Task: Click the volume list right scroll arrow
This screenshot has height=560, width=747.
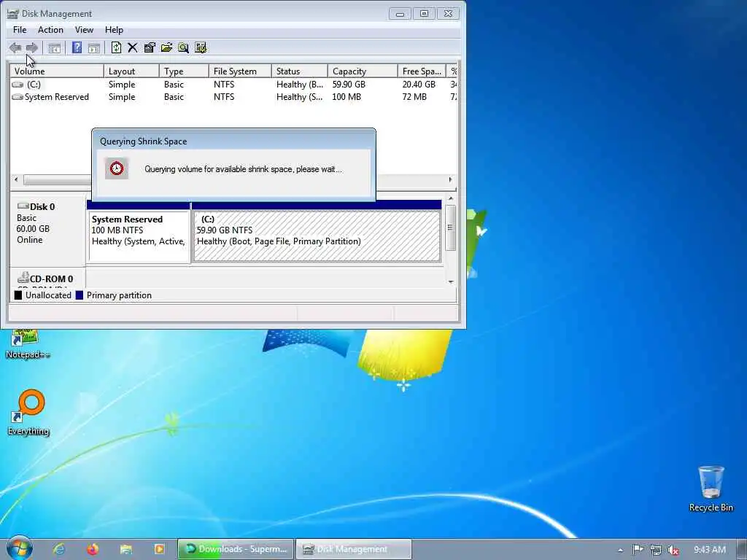Action: (451, 179)
